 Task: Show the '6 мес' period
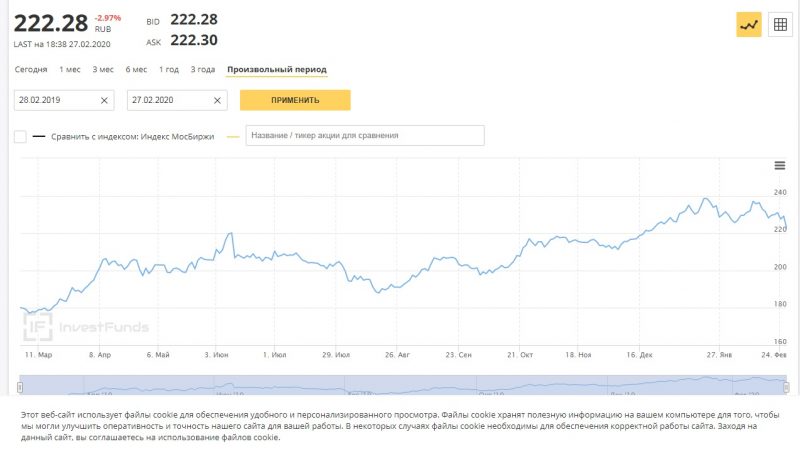[x=136, y=69]
